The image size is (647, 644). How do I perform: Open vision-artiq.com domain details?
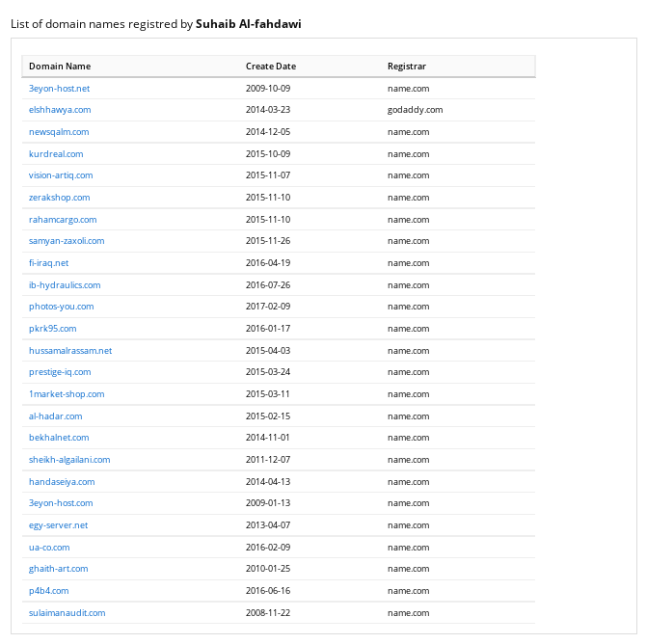[x=61, y=175]
